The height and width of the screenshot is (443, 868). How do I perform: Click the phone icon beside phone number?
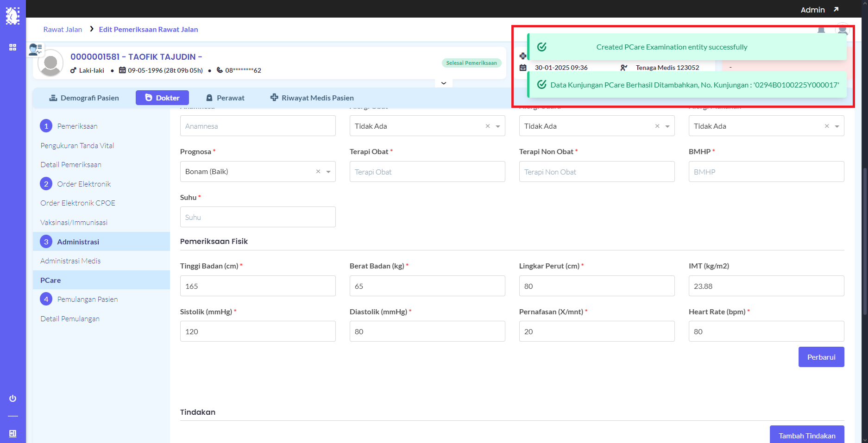220,70
